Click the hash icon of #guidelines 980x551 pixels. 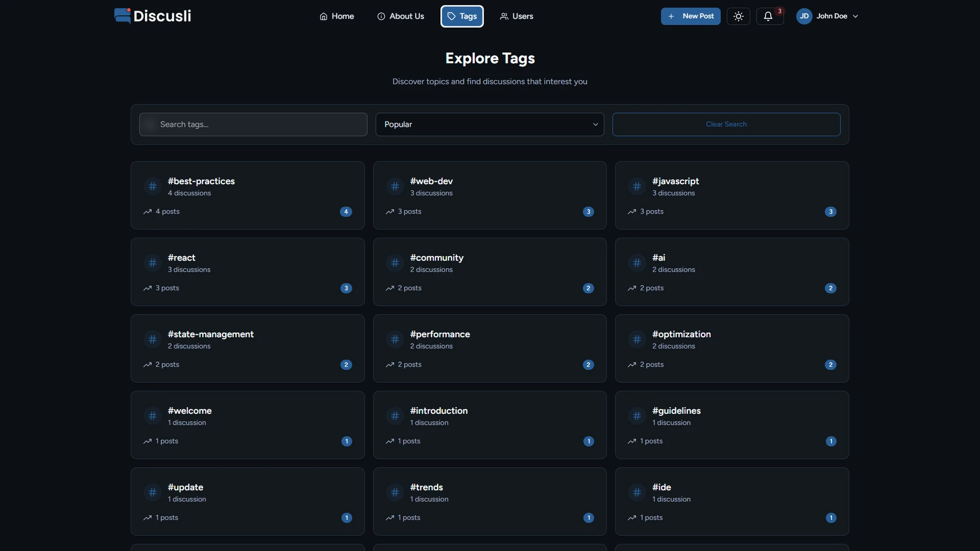(x=636, y=416)
